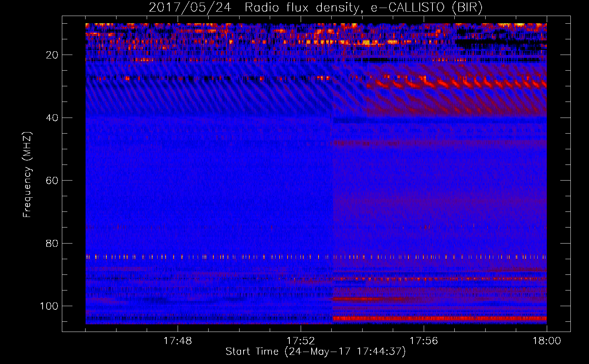Click the 17:56 time tick label
Image resolution: width=589 pixels, height=364 pixels.
[x=424, y=341]
